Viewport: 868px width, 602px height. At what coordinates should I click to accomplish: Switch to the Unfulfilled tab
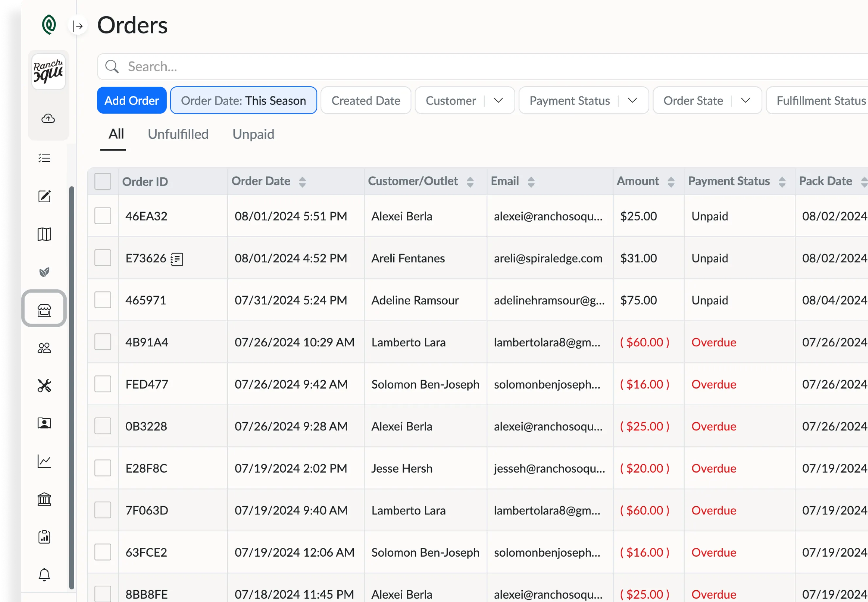coord(178,134)
